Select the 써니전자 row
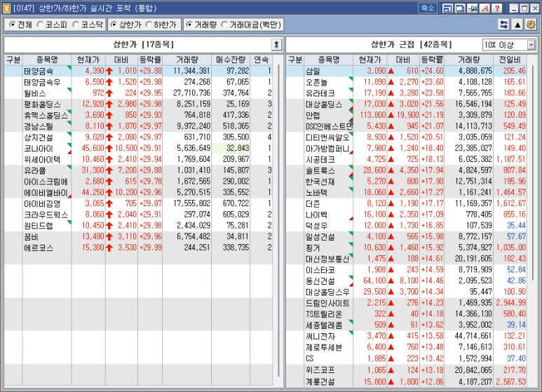This screenshot has height=392, width=542. point(407,337)
